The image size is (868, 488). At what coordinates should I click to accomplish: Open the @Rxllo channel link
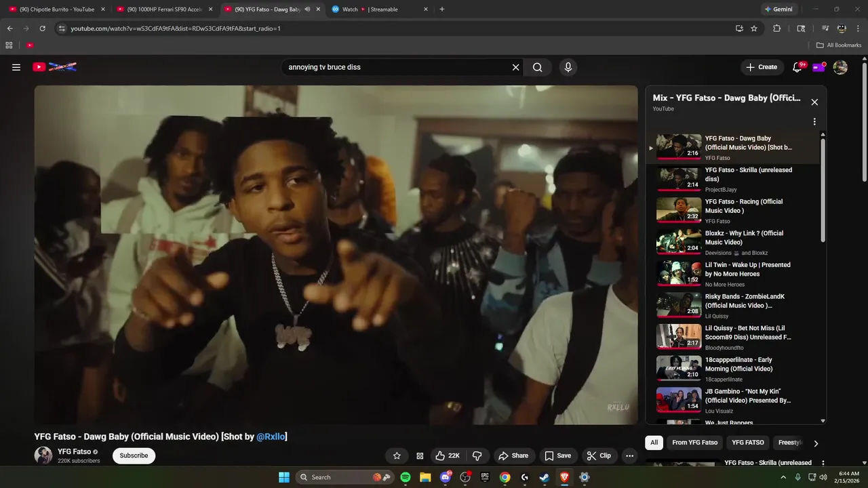point(270,437)
